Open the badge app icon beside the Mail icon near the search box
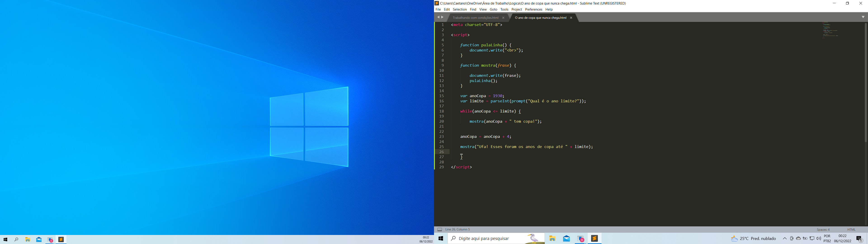The image size is (868, 244). (x=580, y=239)
